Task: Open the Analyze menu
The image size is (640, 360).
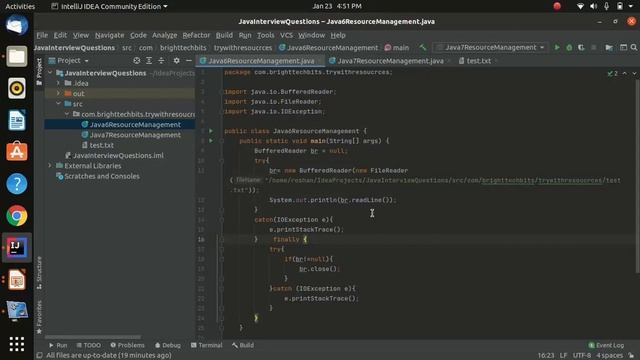Action: click(x=164, y=36)
